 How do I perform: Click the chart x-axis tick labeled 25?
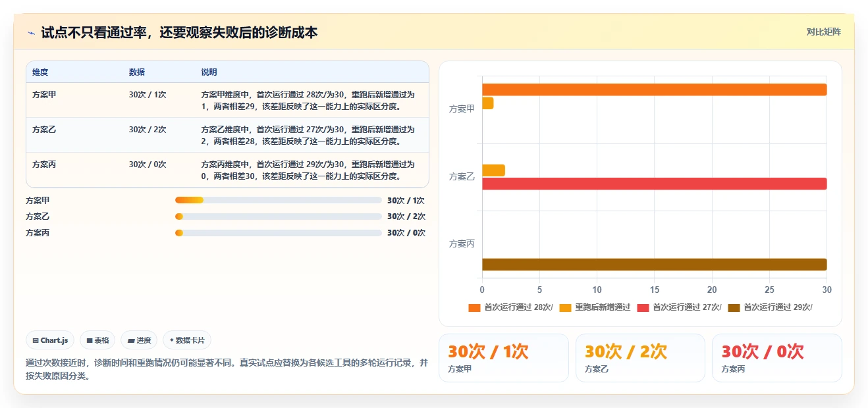(769, 290)
